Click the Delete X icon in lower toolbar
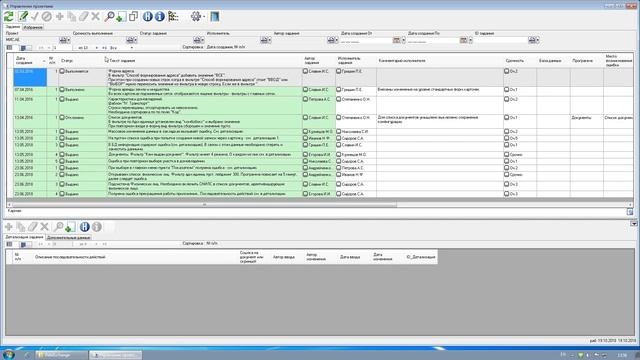This screenshot has width=640, height=360. click(44, 227)
